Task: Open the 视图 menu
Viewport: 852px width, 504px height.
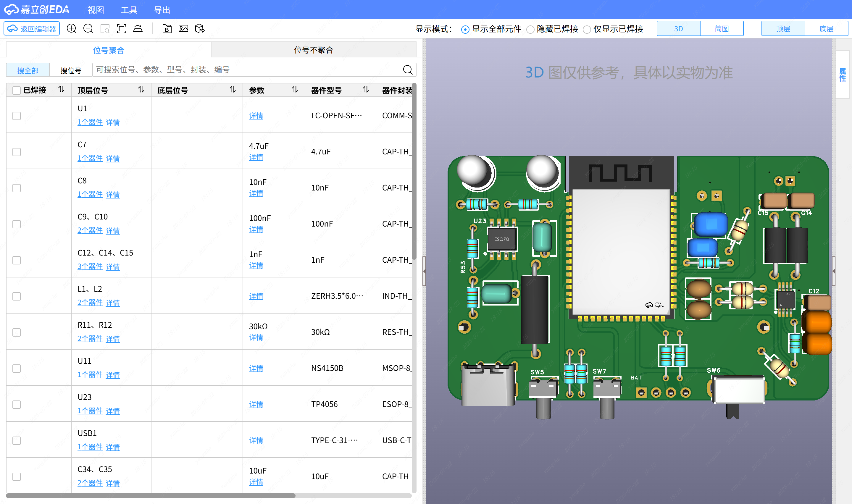Action: coord(96,10)
